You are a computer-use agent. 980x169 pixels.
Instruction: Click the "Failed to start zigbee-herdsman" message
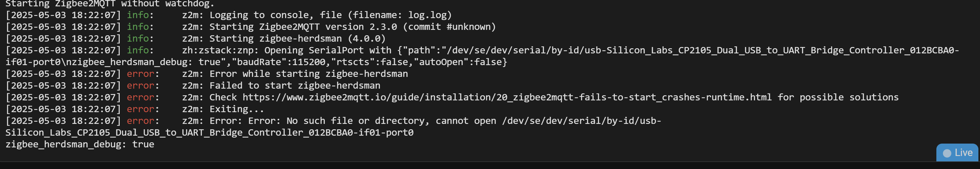click(x=295, y=85)
